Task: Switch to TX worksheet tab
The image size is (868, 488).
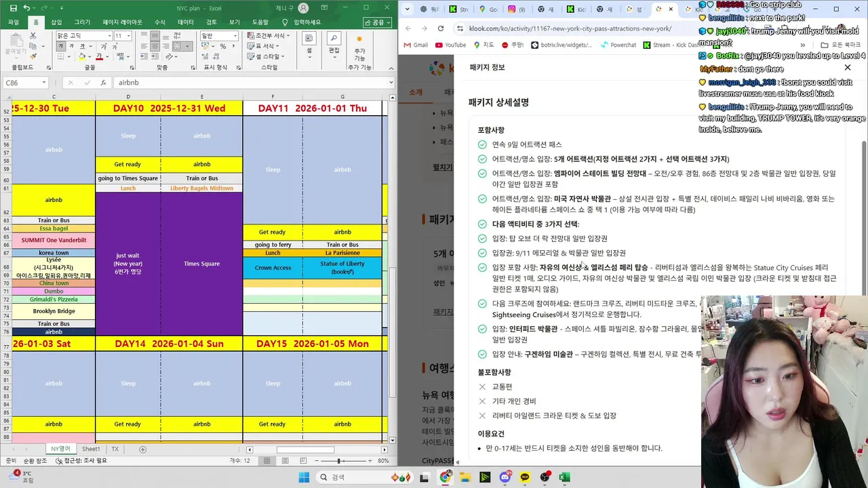Action: (115, 449)
